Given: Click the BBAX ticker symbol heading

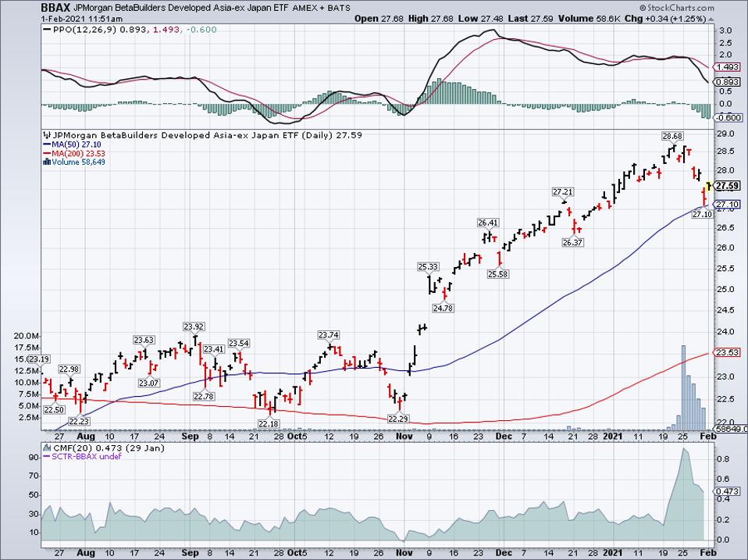Looking at the screenshot, I should (55, 8).
